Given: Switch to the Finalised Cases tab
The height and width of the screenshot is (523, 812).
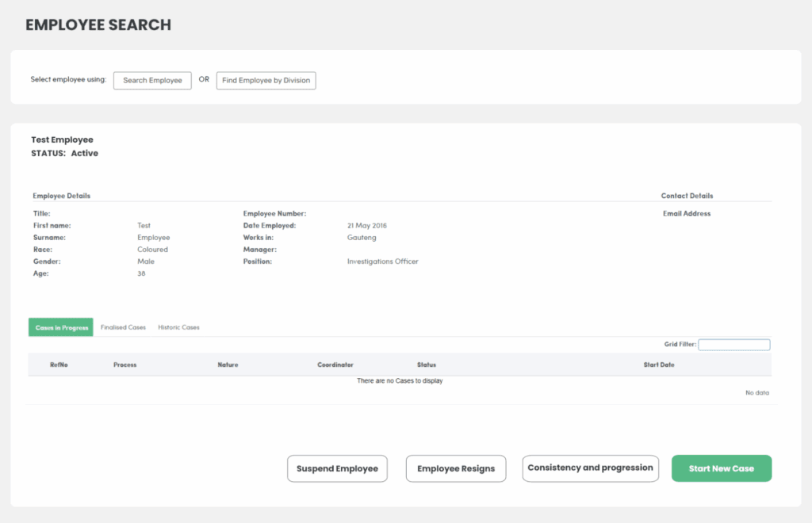Looking at the screenshot, I should 123,327.
